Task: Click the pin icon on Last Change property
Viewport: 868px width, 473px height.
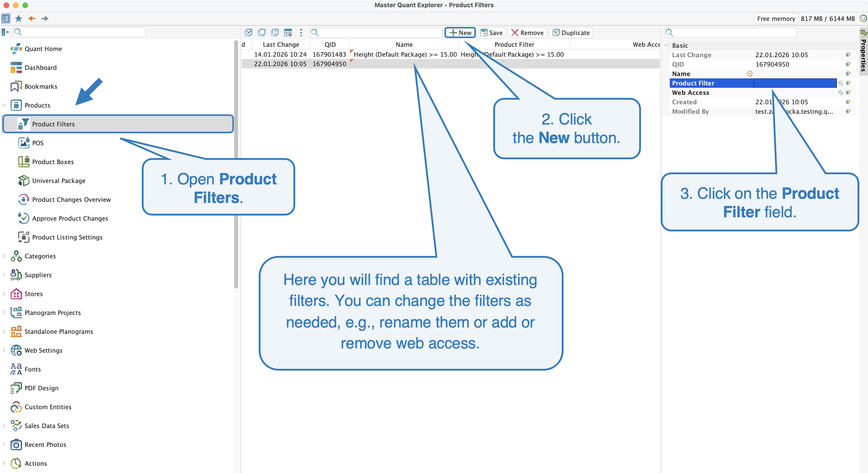Action: pyautogui.click(x=848, y=54)
